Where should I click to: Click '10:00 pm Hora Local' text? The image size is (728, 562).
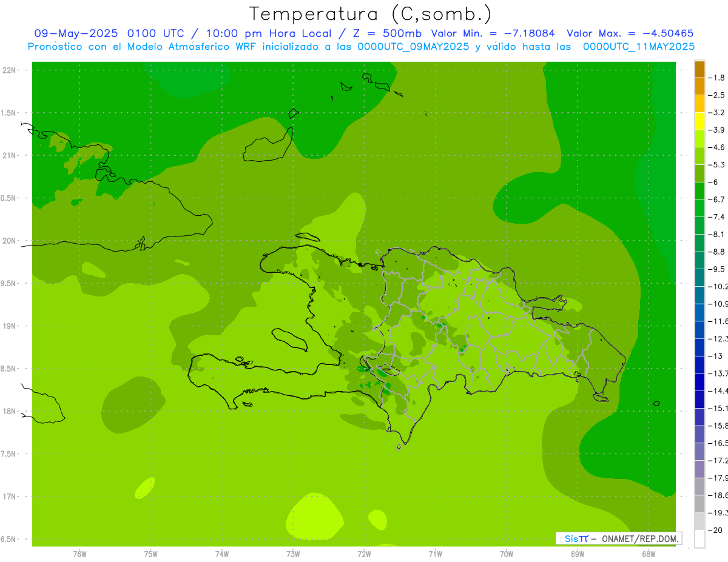(x=268, y=33)
